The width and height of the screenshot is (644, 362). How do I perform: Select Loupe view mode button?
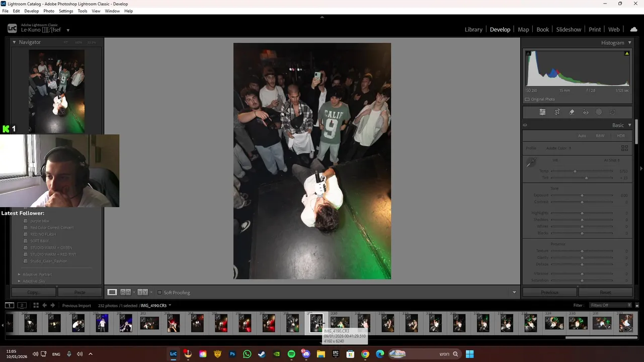[112, 292]
